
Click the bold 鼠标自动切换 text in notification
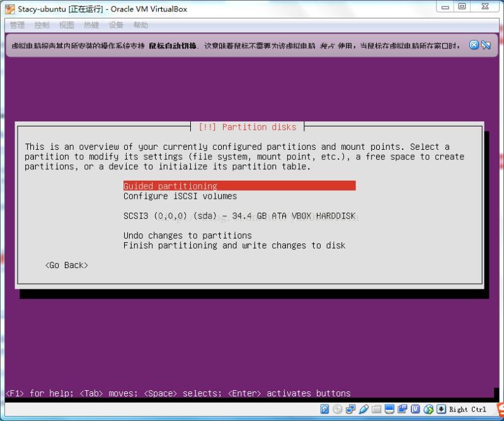[173, 46]
